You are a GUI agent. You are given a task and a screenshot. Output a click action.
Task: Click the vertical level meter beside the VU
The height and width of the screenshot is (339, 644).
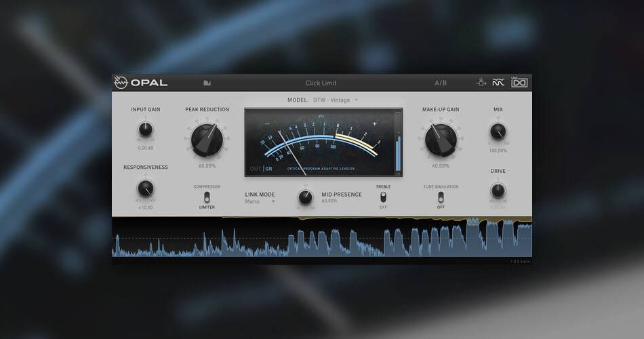[x=397, y=142]
